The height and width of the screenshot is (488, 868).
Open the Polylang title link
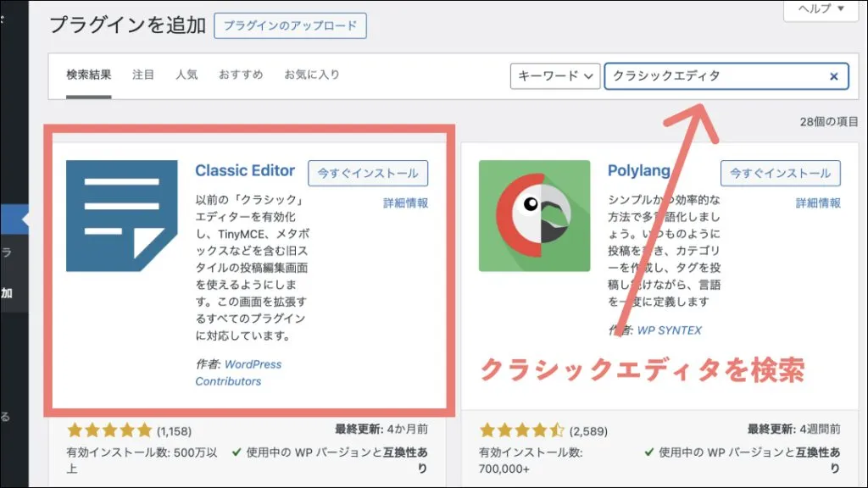click(x=639, y=170)
